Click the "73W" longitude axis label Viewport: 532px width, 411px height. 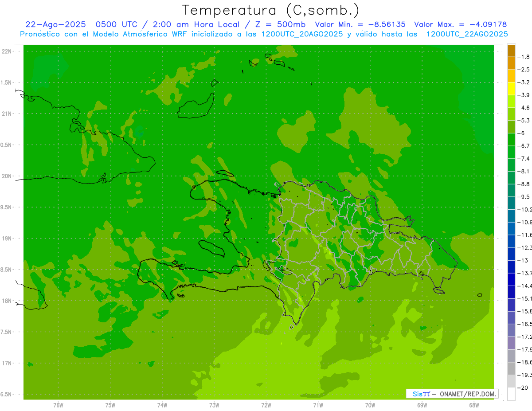click(214, 405)
